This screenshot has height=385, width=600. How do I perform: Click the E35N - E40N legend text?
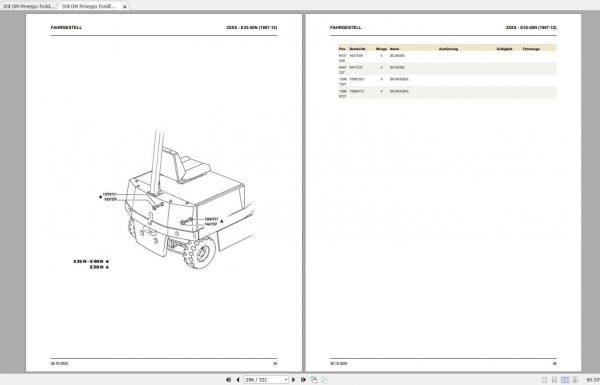pos(91,261)
